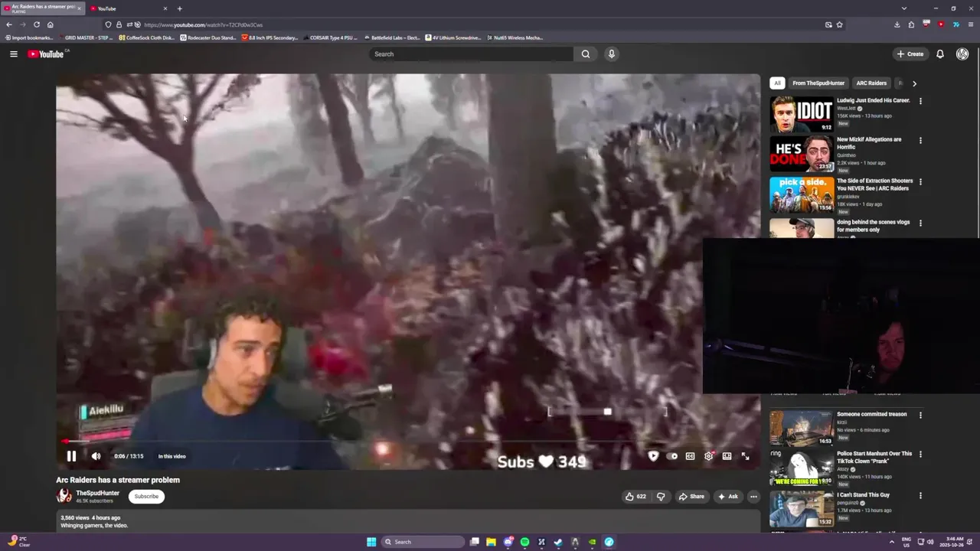The height and width of the screenshot is (551, 980).
Task: Select the 'All' filter chip
Action: [777, 83]
